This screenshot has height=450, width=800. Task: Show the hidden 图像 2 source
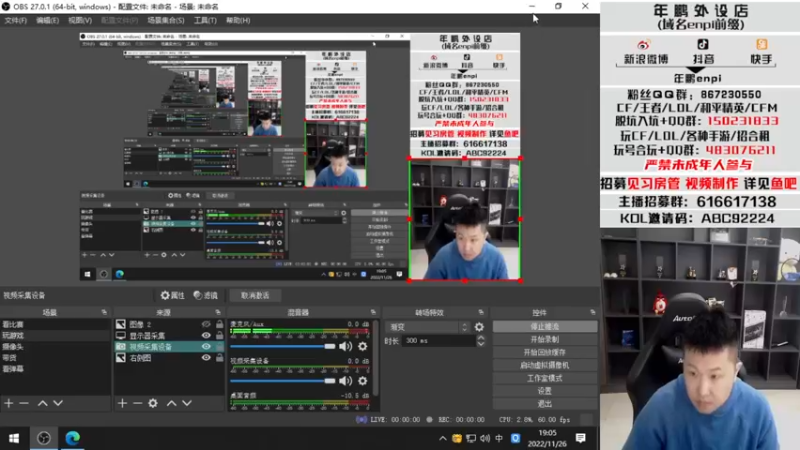206,324
